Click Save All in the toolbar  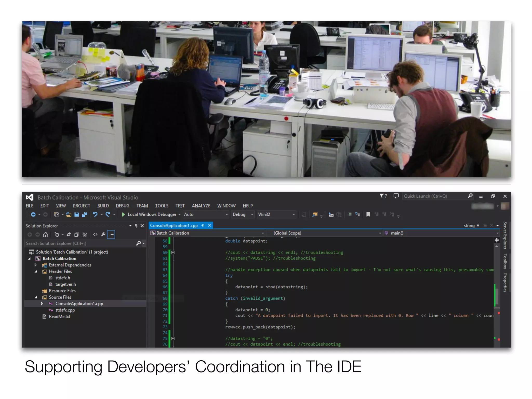[x=84, y=215]
